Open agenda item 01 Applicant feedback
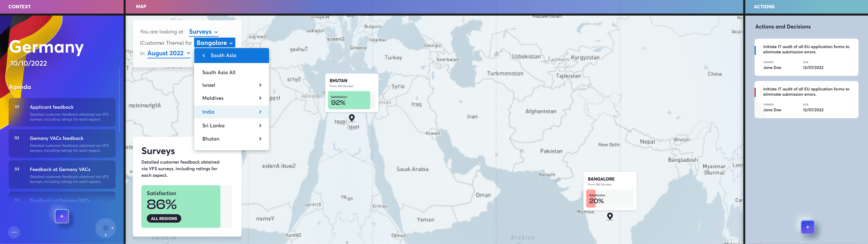 [x=62, y=112]
